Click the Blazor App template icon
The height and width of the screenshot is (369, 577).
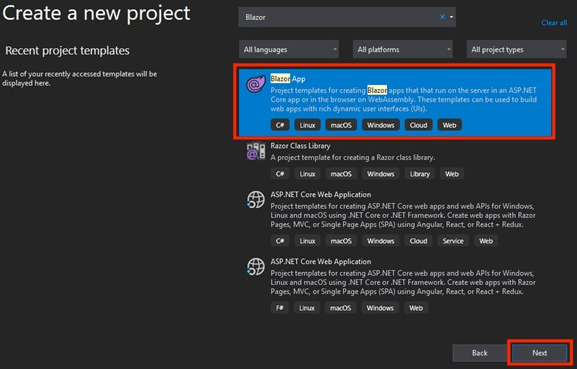tap(256, 84)
